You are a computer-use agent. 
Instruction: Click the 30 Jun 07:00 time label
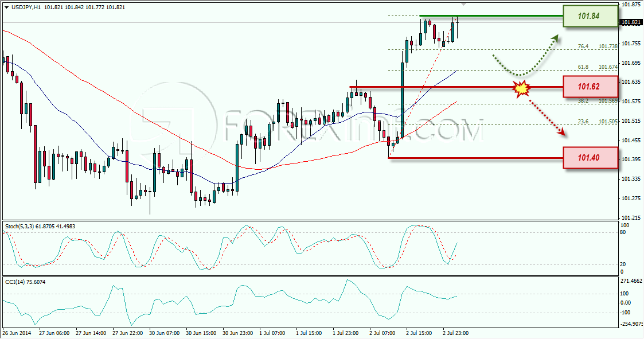(164, 333)
